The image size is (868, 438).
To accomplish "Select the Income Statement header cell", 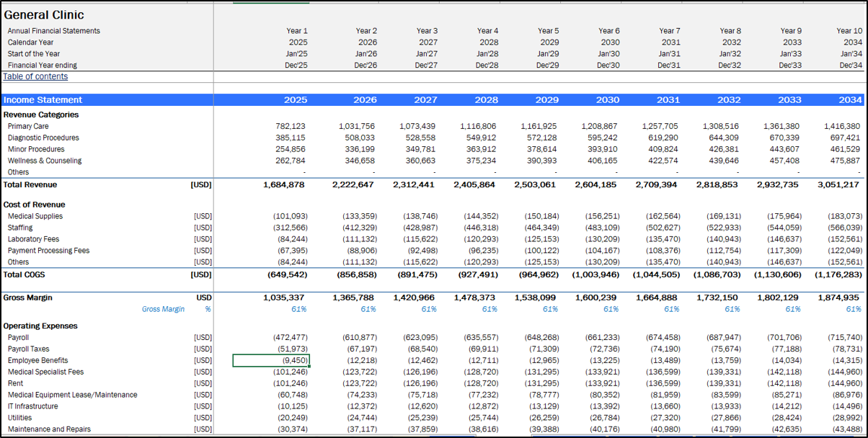I will [x=43, y=100].
